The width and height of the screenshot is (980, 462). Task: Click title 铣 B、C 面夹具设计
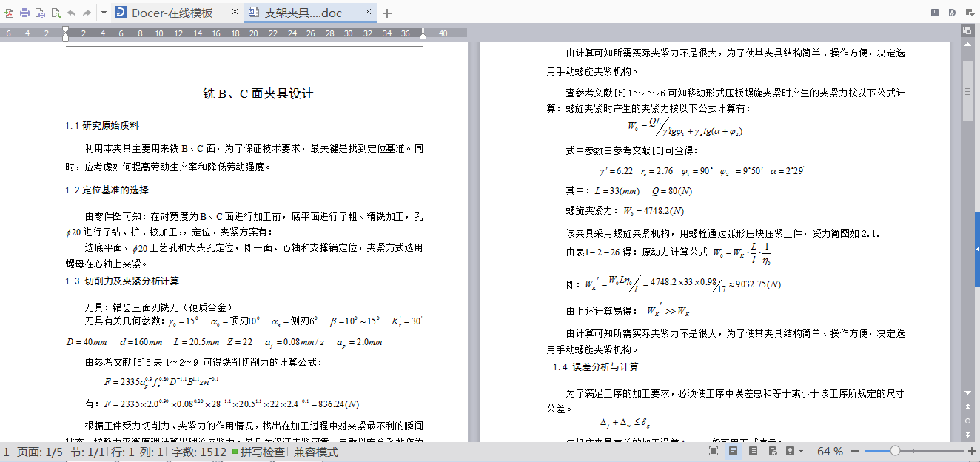tap(258, 94)
